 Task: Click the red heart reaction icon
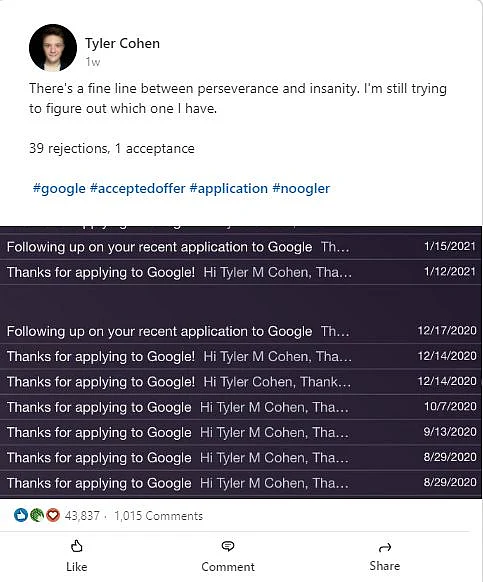[53, 515]
